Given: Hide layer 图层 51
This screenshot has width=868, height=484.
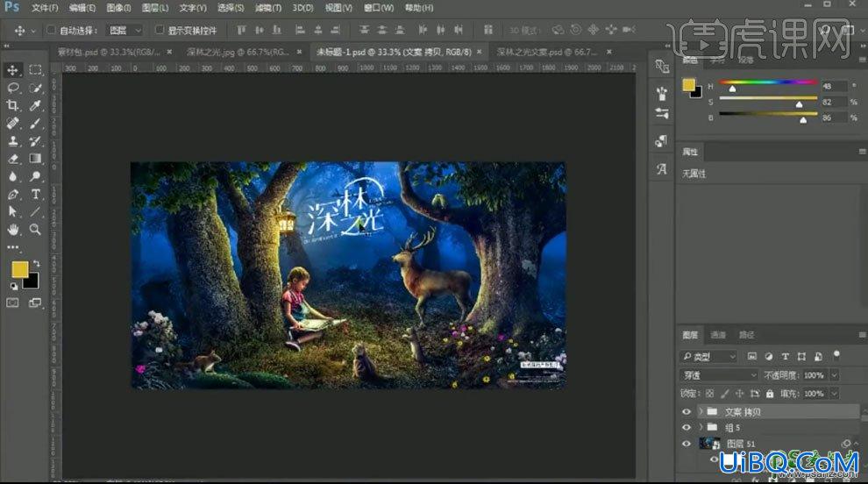Looking at the screenshot, I should (687, 444).
